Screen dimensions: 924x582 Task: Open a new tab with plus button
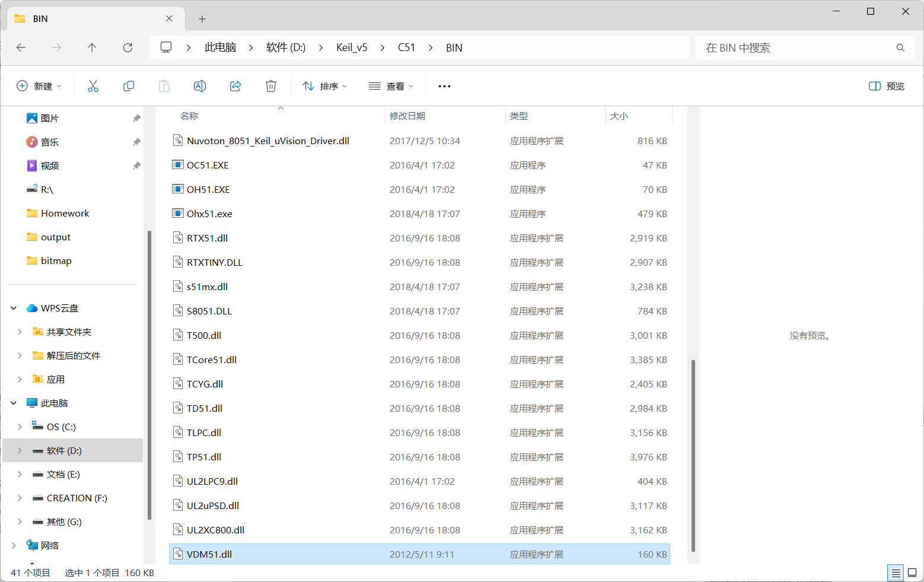pyautogui.click(x=202, y=19)
